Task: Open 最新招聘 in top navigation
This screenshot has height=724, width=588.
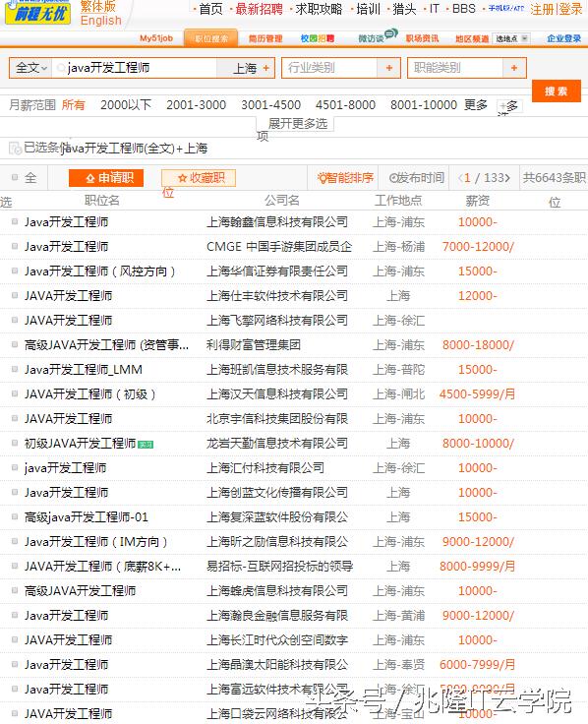Action: [x=259, y=9]
